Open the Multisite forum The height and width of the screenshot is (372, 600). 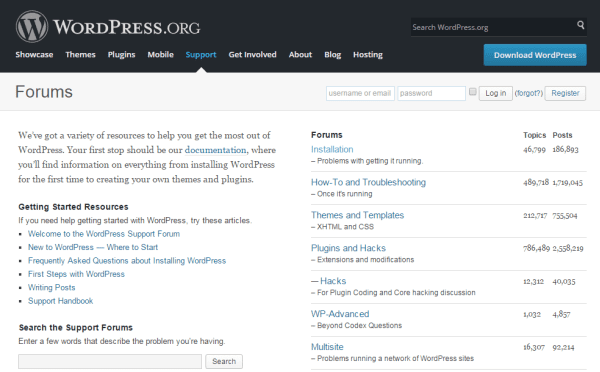[x=327, y=347]
